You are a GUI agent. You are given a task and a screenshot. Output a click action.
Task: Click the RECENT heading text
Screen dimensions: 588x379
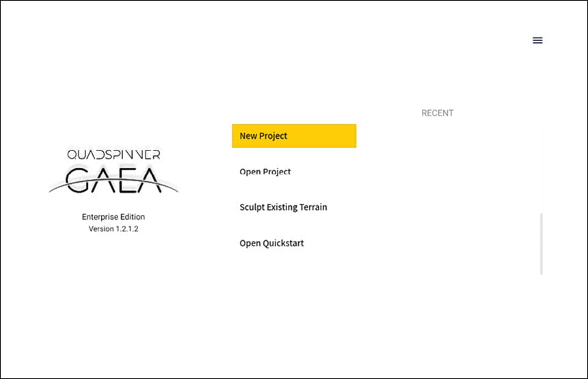coord(438,113)
